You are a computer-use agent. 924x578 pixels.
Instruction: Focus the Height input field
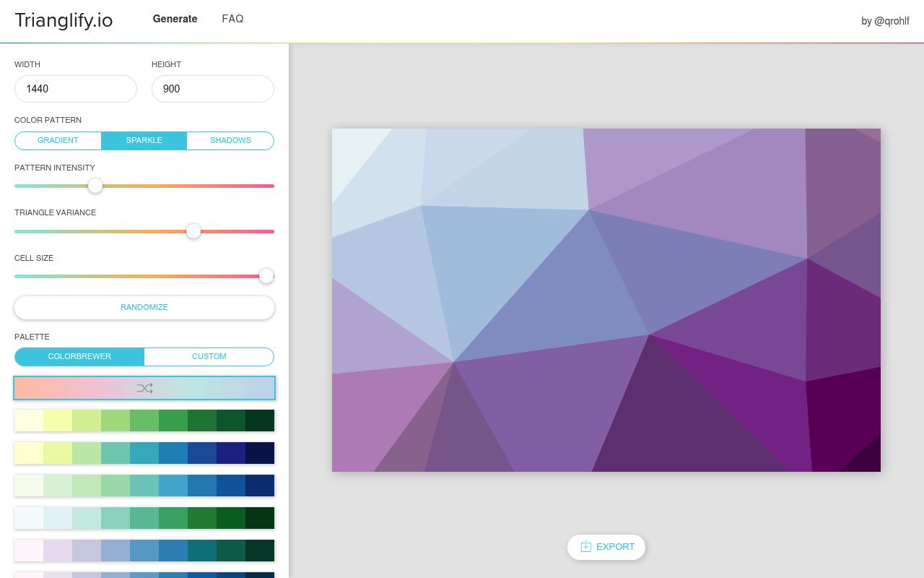pyautogui.click(x=213, y=89)
